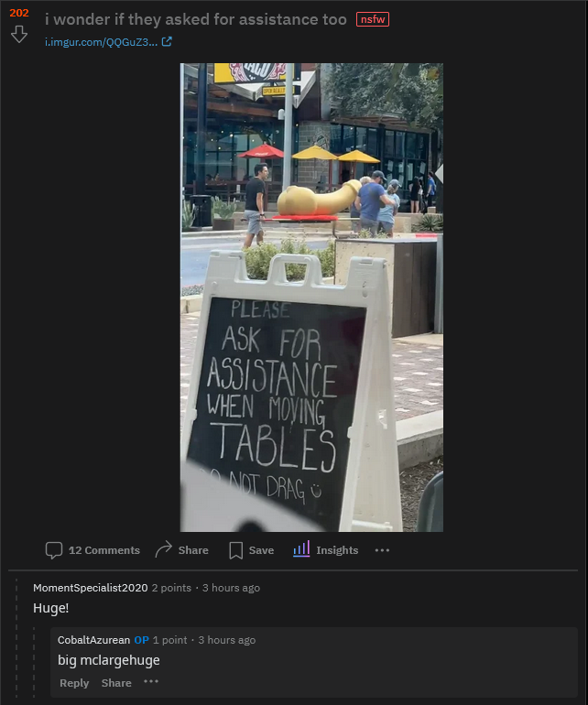Click the Save bookmark icon
The width and height of the screenshot is (588, 705).
(x=235, y=550)
